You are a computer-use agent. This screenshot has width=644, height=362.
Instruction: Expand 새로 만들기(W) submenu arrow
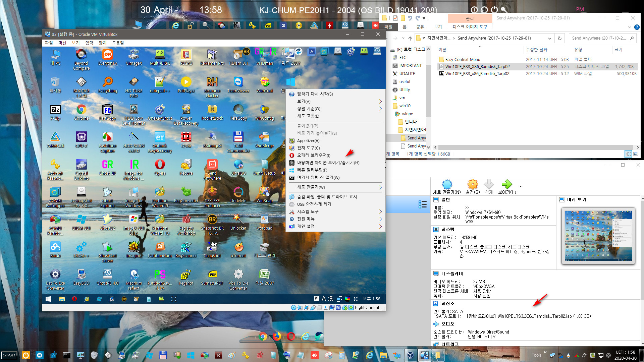click(x=380, y=187)
